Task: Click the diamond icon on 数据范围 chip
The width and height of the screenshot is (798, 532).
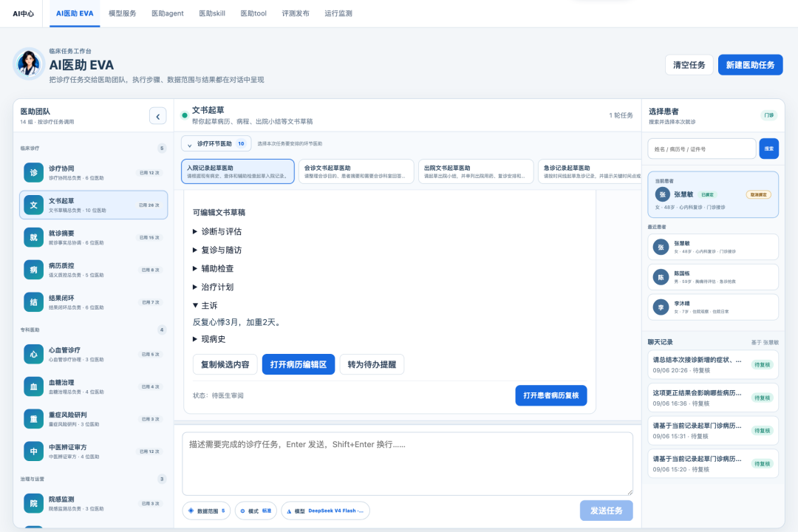Action: (191, 511)
